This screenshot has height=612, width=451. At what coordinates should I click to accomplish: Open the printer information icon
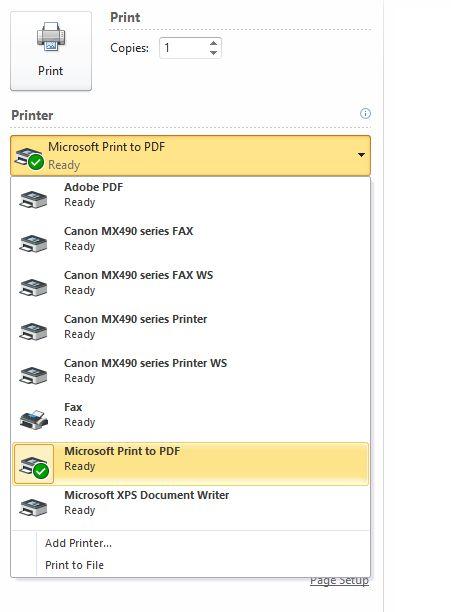pos(365,114)
